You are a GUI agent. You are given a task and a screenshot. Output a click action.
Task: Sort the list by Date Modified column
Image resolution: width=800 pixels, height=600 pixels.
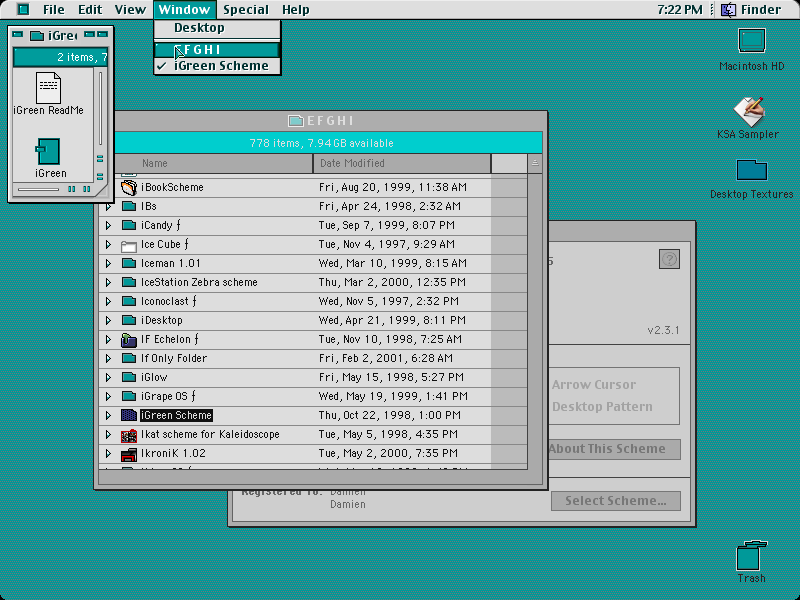coord(402,163)
